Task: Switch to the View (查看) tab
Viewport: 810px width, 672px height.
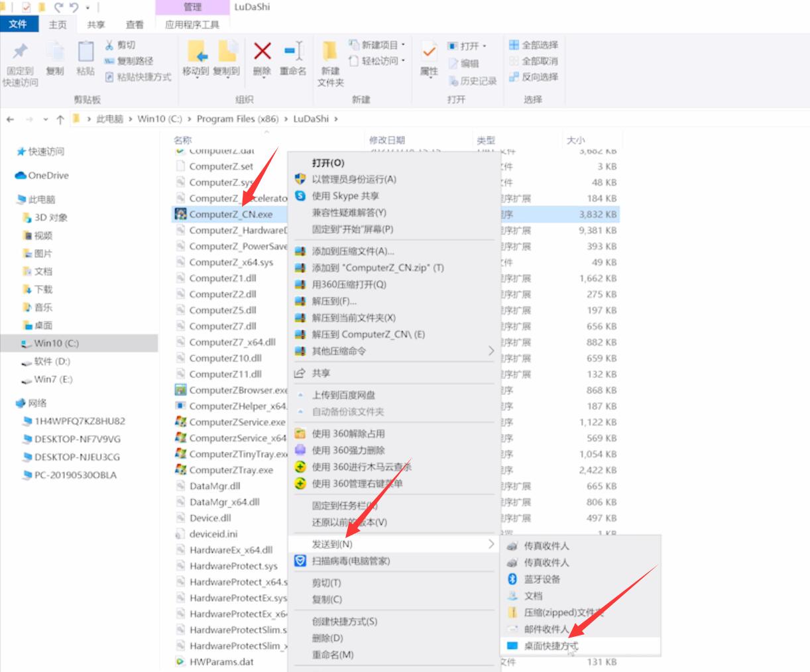Action: 135,24
